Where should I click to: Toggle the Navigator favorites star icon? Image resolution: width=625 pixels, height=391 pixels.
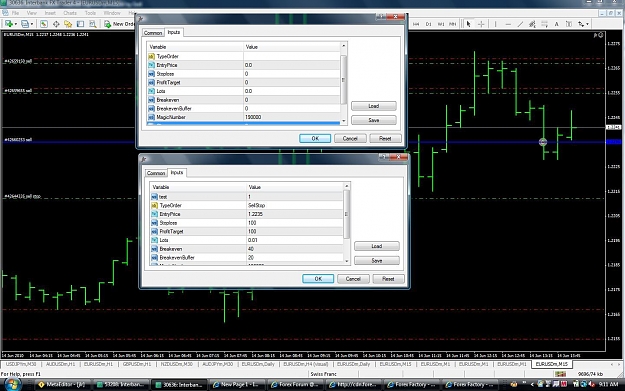[x=68, y=24]
